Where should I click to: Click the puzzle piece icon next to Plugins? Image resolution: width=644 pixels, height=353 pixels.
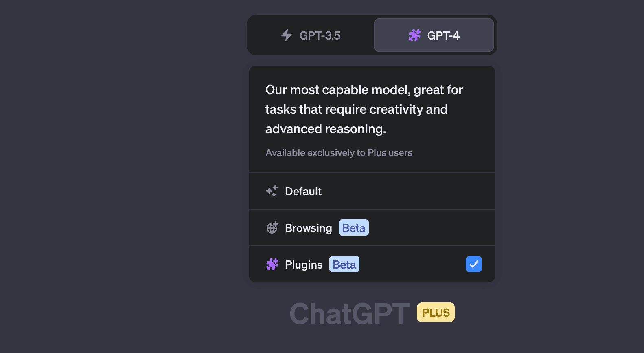coord(272,264)
